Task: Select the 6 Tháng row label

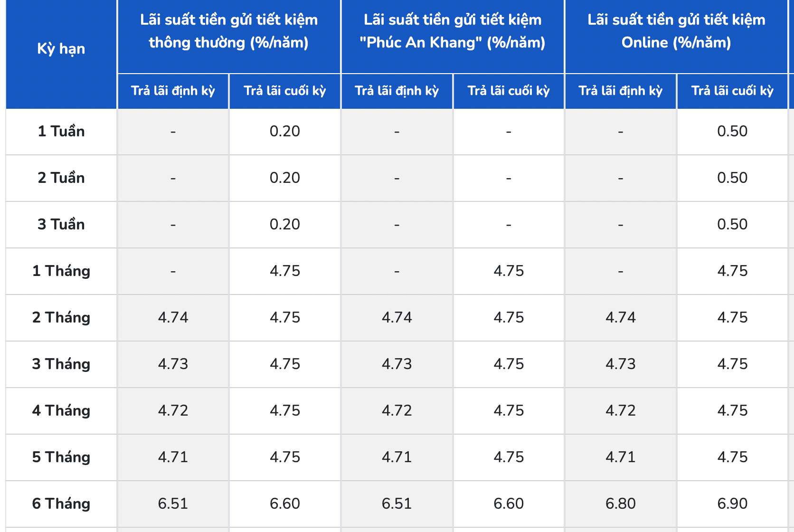Action: coord(61,503)
